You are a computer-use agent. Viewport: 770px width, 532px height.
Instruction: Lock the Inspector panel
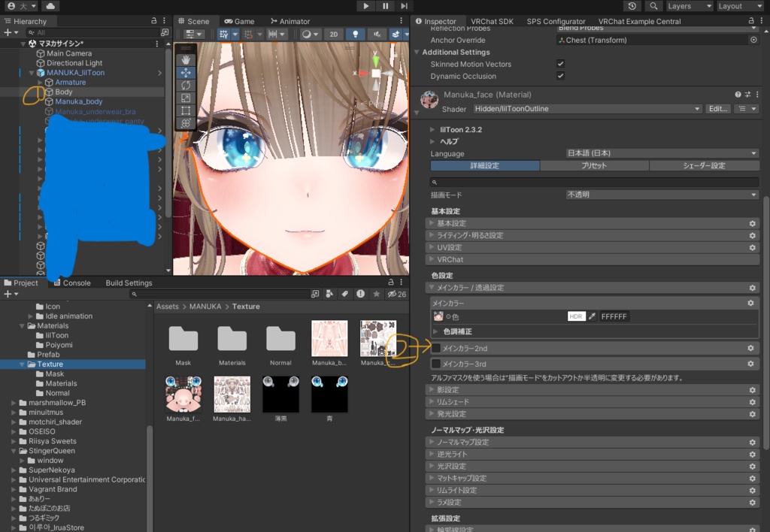751,20
